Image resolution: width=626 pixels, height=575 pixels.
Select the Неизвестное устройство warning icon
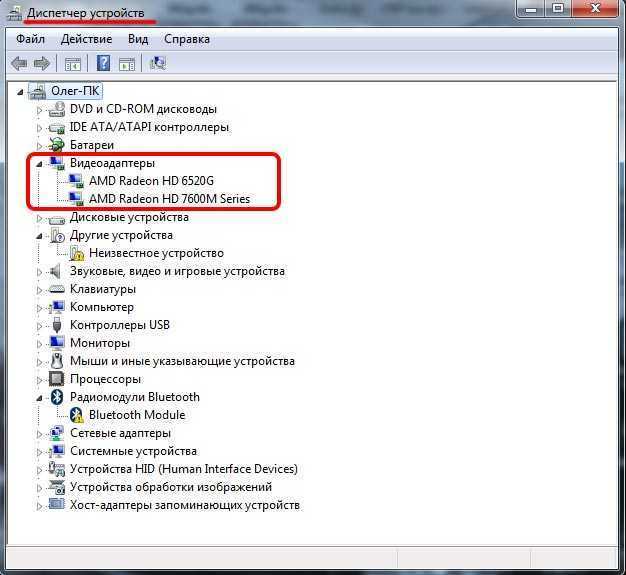tap(76, 253)
